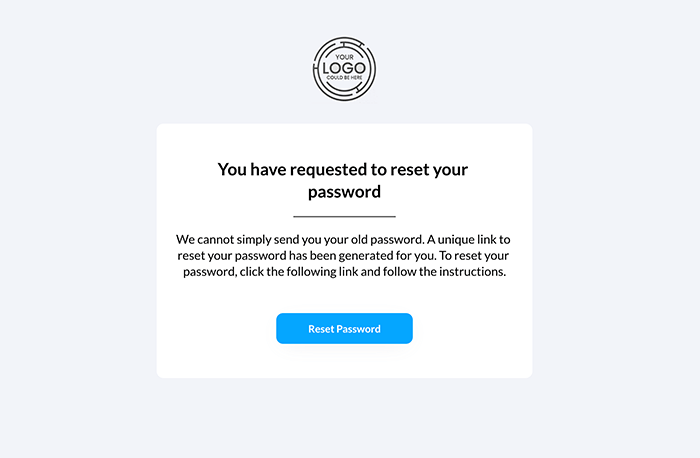This screenshot has height=458, width=700.
Task: Click the "We cannot simply send you" sentence
Action: coord(300,240)
